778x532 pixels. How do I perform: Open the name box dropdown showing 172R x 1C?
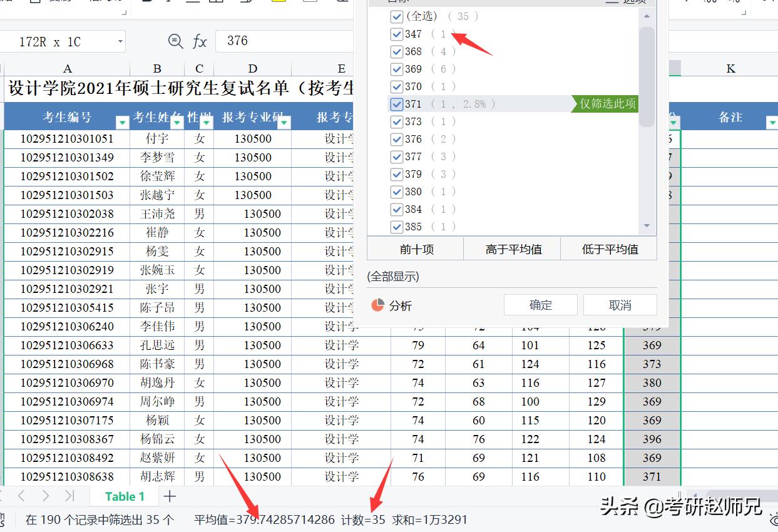pyautogui.click(x=119, y=41)
